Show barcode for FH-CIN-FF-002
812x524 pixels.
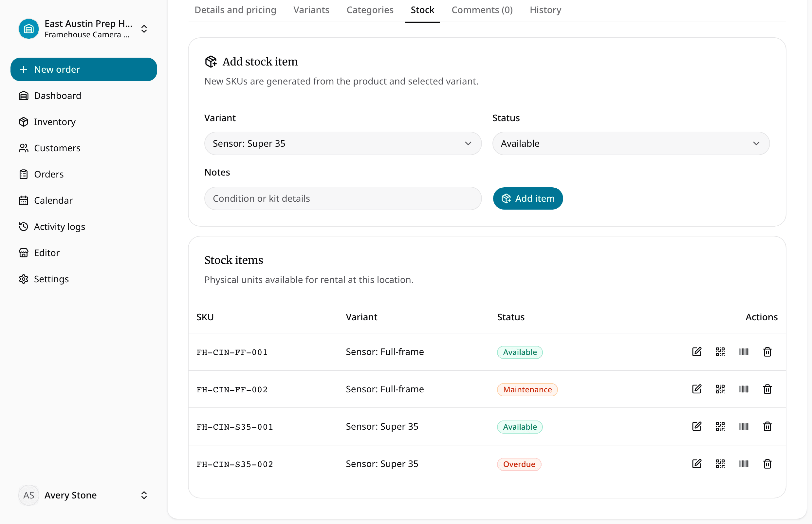point(744,389)
